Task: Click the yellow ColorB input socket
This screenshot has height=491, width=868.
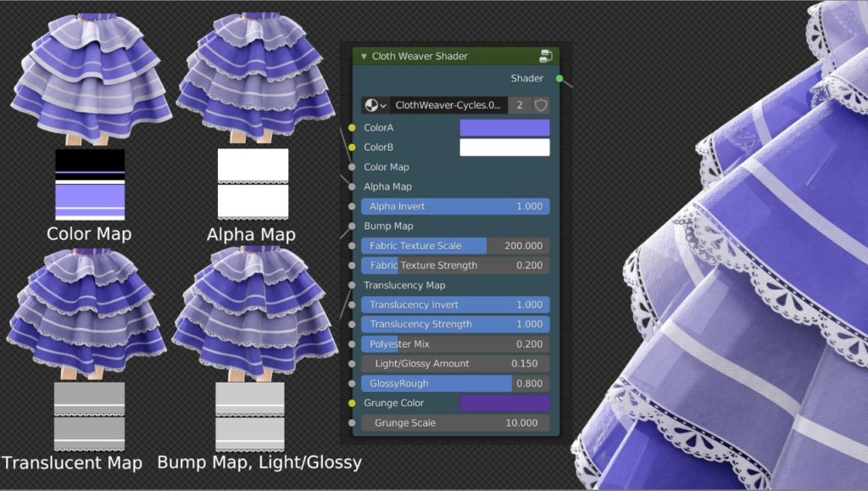Action: click(x=352, y=148)
